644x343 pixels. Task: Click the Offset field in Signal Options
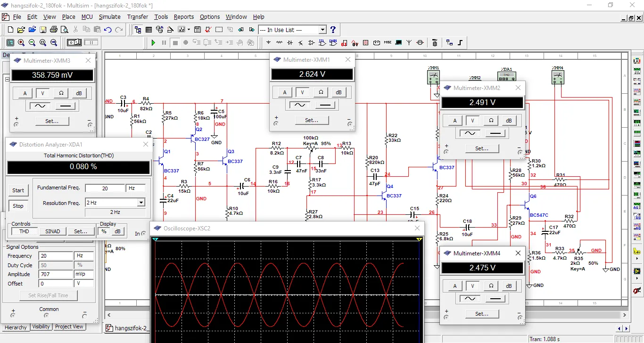point(56,284)
